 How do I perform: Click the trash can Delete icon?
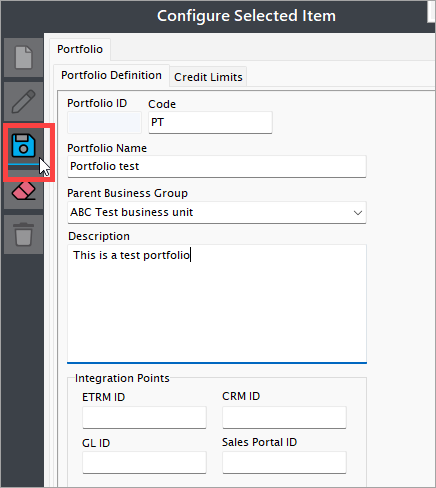tap(23, 234)
